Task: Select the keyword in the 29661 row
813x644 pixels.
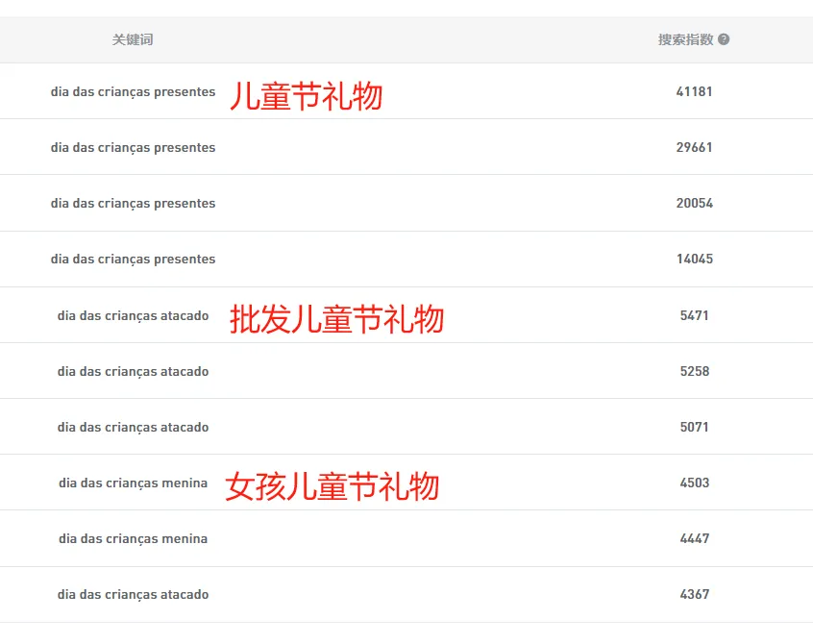Action: click(x=133, y=148)
